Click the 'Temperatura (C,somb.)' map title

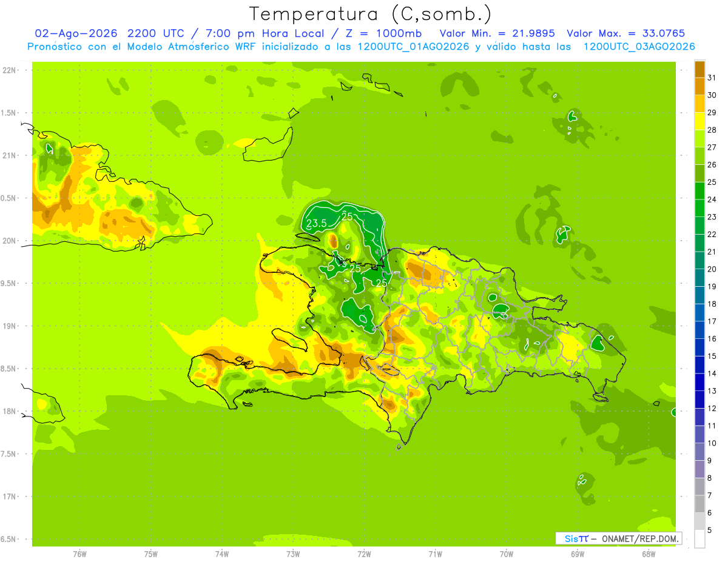tap(370, 14)
